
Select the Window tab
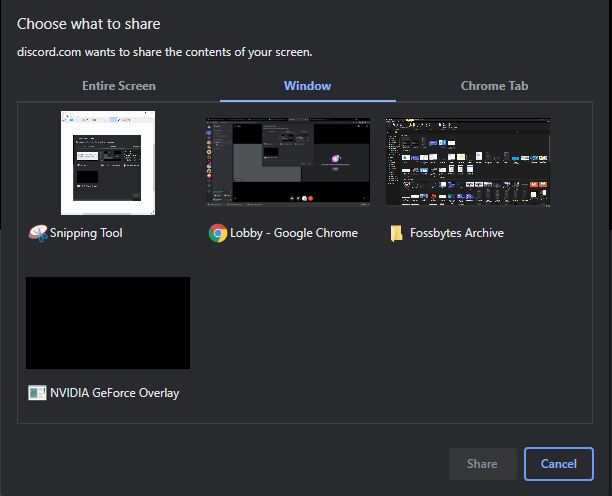pyautogui.click(x=307, y=86)
